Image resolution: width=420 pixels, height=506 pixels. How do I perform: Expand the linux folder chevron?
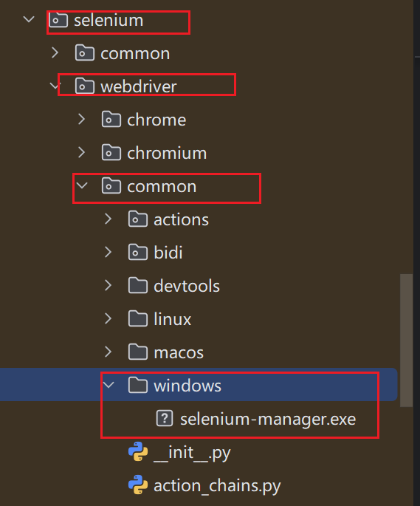109,318
